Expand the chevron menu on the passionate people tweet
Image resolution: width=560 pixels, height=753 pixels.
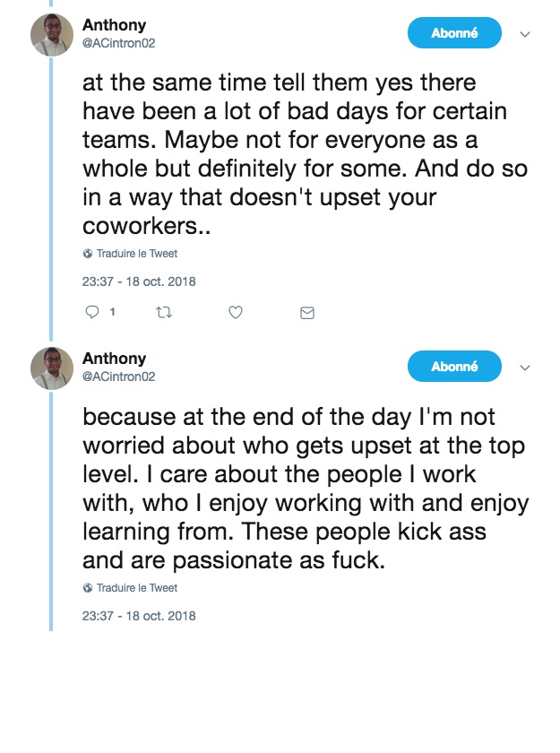pyautogui.click(x=525, y=368)
